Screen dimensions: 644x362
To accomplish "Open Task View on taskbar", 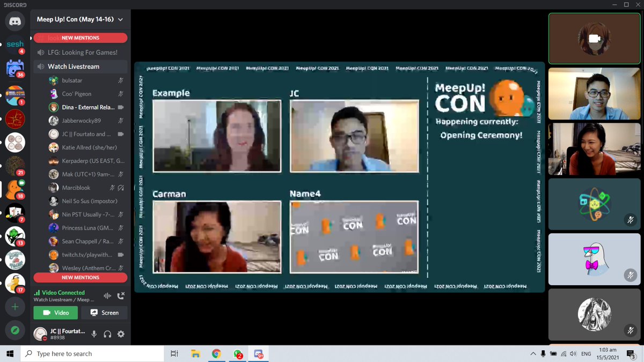I will 174,353.
